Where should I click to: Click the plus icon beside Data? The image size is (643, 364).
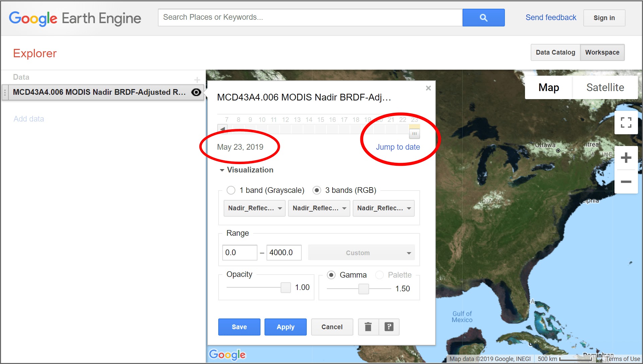pos(197,80)
